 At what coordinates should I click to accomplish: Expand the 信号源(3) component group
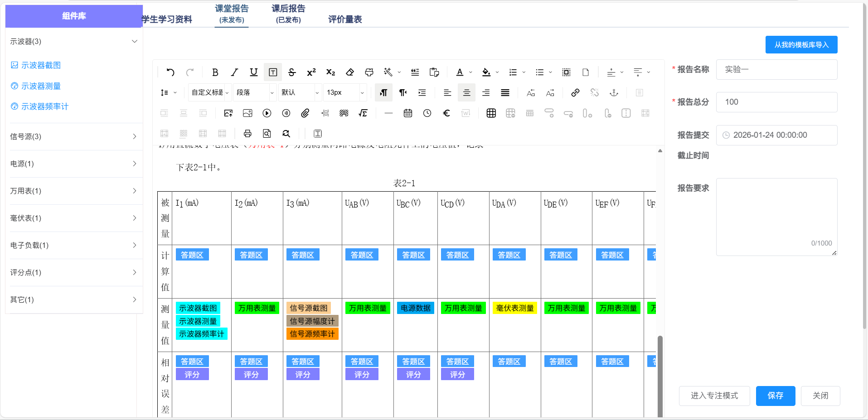(74, 136)
